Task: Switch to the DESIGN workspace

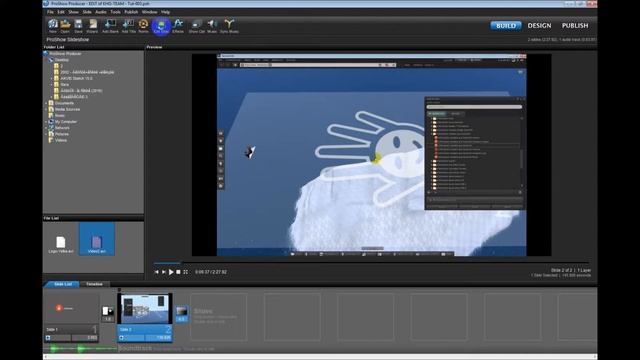Action: pyautogui.click(x=539, y=25)
